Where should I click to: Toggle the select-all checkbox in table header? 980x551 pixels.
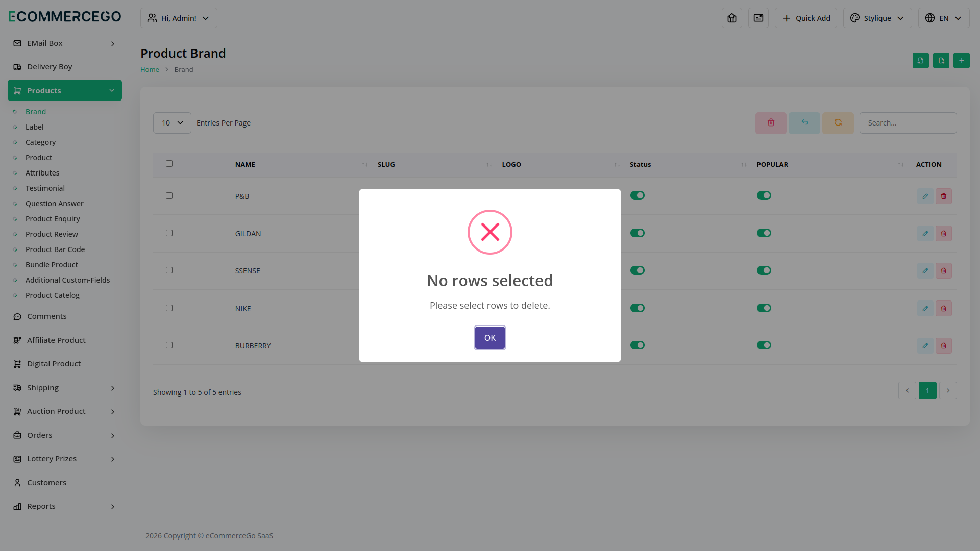click(169, 164)
